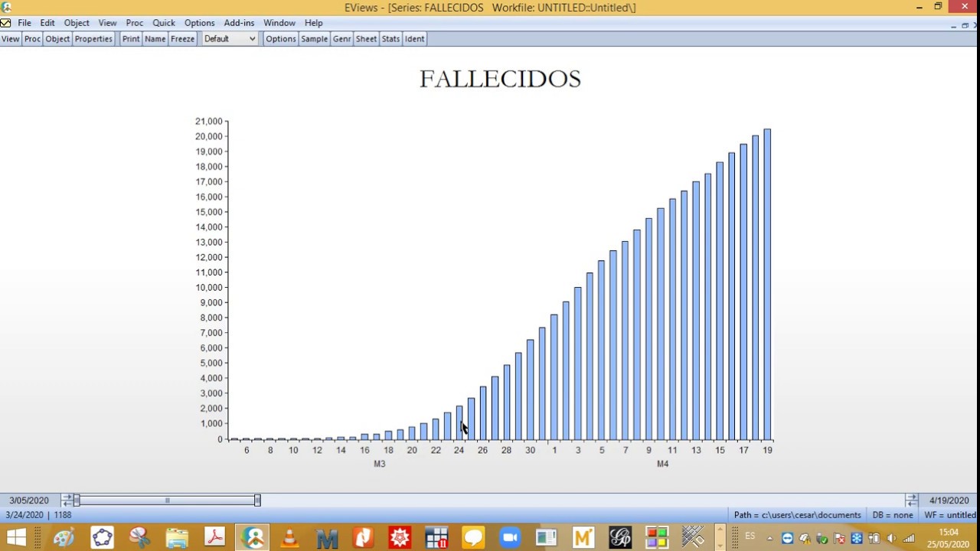Open the Add-ins menu
The height and width of the screenshot is (551, 980).
click(239, 23)
